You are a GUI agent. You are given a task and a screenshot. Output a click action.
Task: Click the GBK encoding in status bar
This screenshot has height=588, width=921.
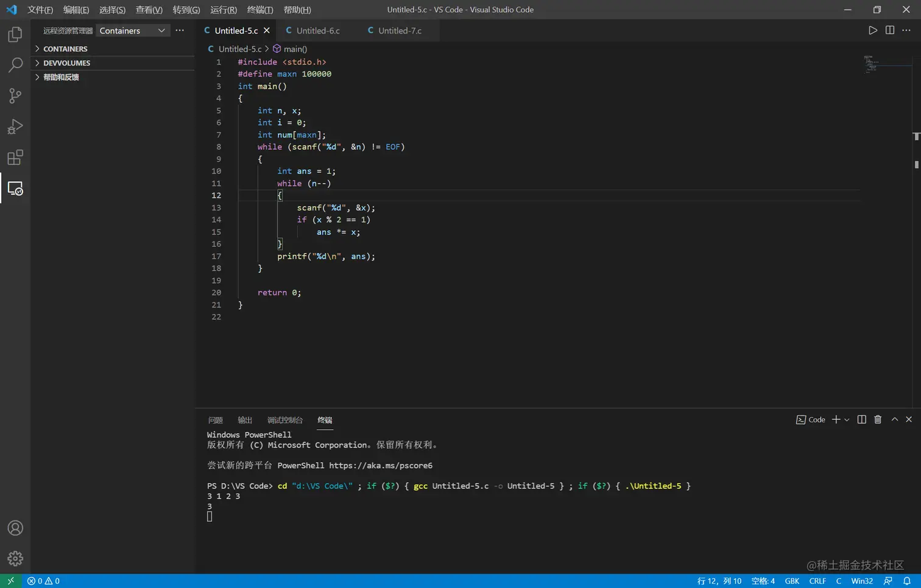[x=792, y=581]
